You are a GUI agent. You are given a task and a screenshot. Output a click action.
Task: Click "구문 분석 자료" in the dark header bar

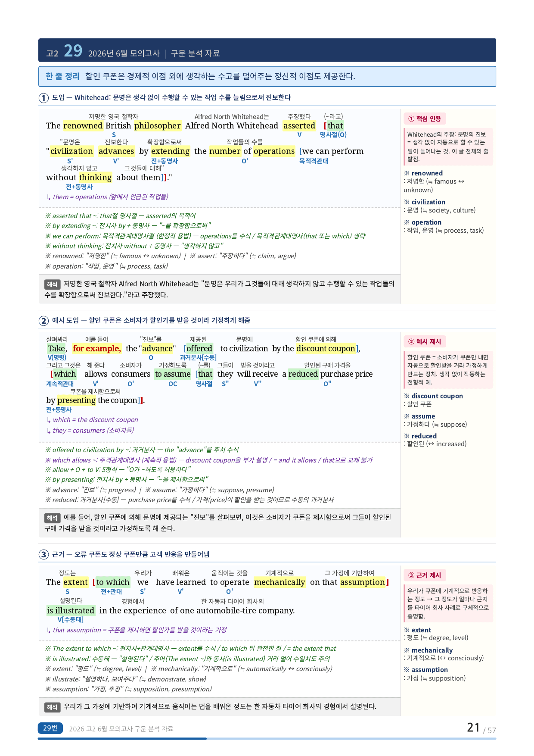click(196, 53)
